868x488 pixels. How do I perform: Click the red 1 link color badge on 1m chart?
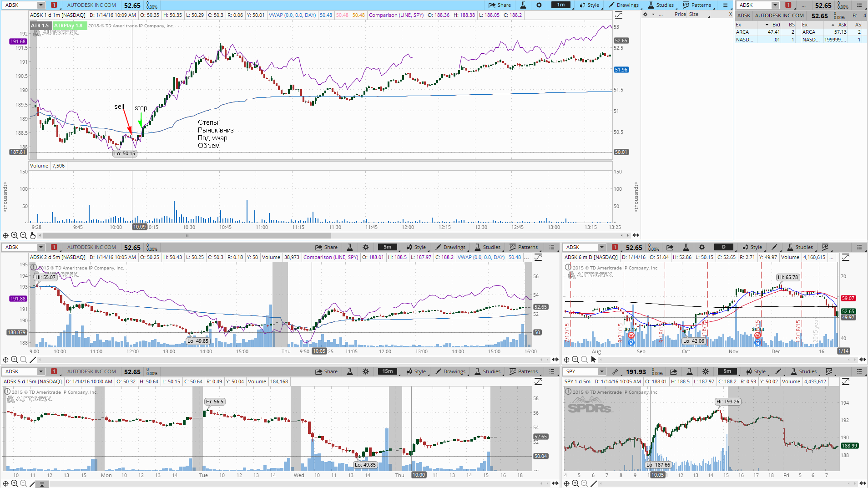[x=54, y=5]
